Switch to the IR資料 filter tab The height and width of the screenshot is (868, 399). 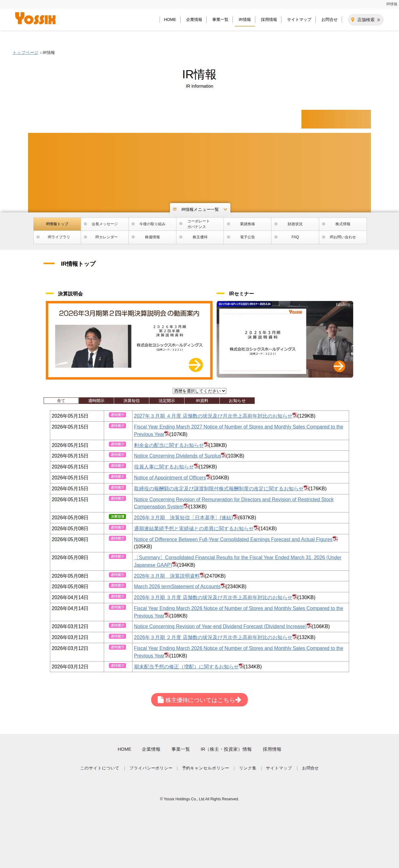[202, 401]
